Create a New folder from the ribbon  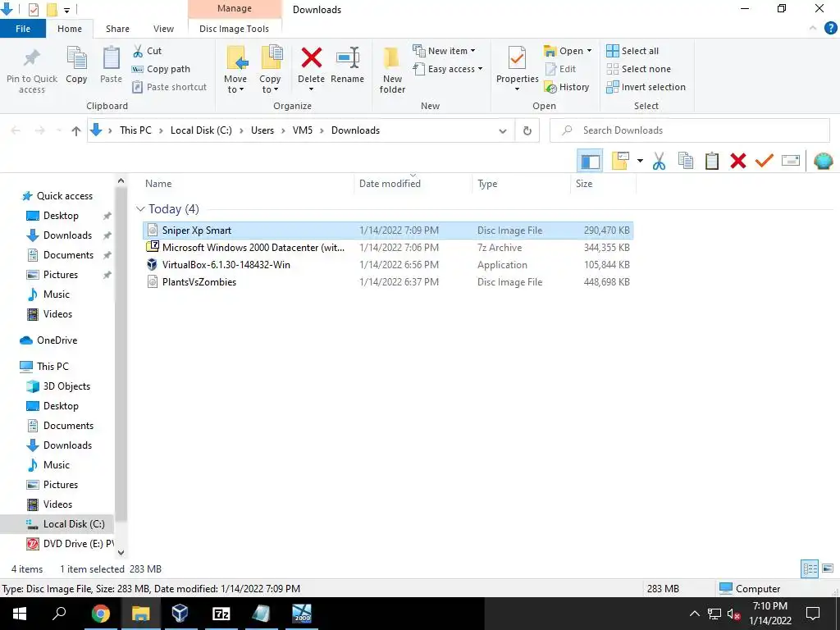coord(392,70)
